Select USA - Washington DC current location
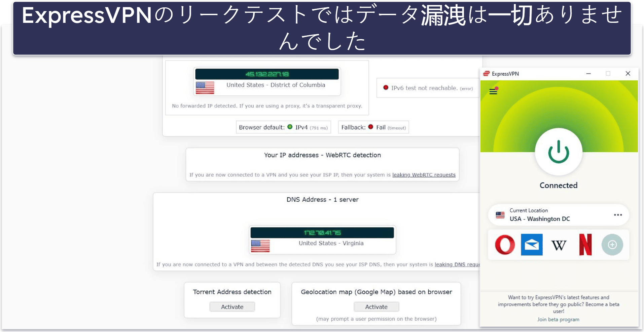This screenshot has height=332, width=644. [x=559, y=215]
